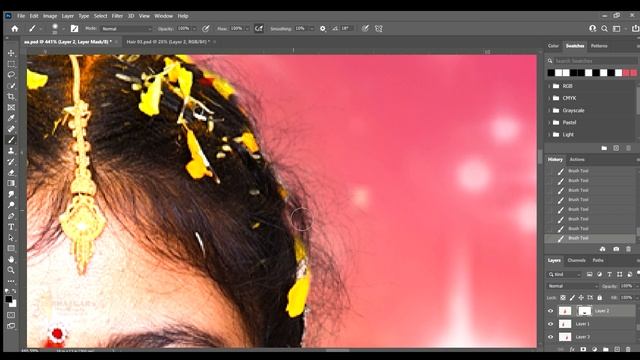Switch to the Hair 03.psd document tab

pos(168,42)
